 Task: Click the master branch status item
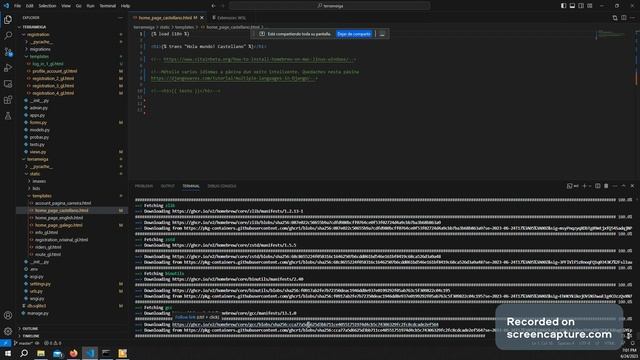click(24, 343)
